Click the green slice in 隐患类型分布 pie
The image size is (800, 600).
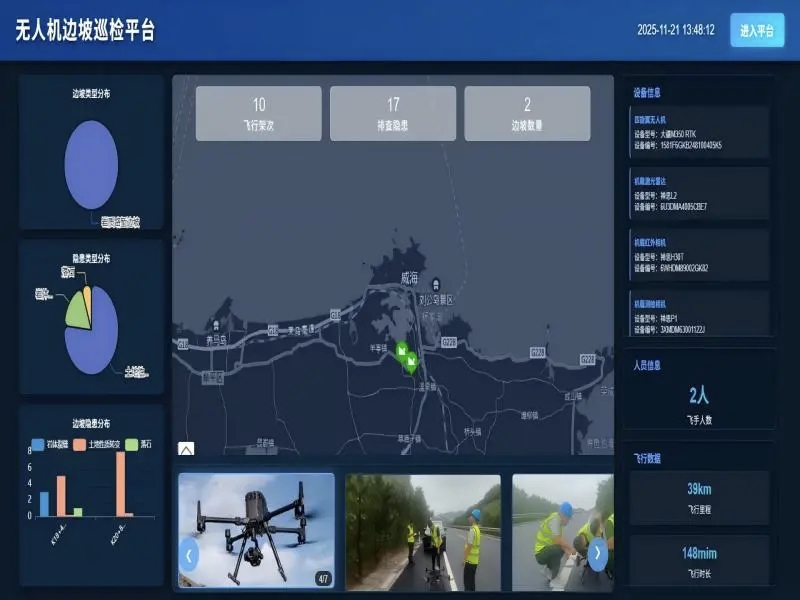(76, 311)
